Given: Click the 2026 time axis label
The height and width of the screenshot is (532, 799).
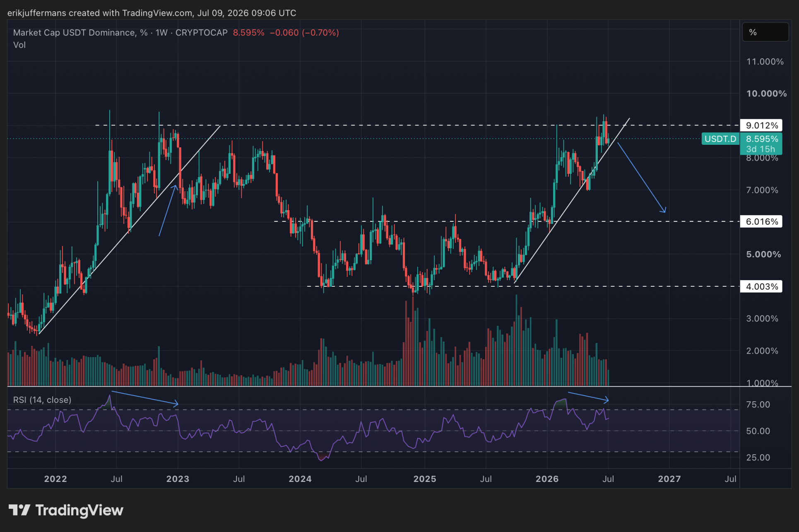Looking at the screenshot, I should click(x=547, y=479).
